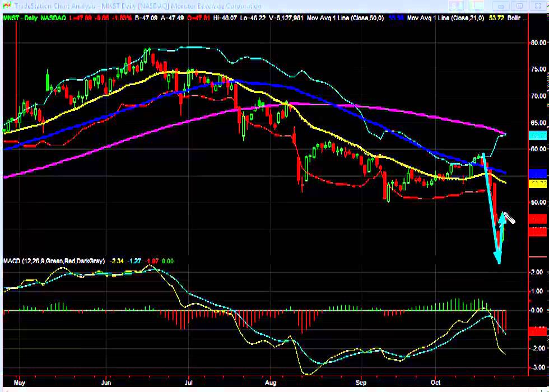The width and height of the screenshot is (549, 392).
Task: Click the -3.00 MACD axis label
Action: click(537, 367)
